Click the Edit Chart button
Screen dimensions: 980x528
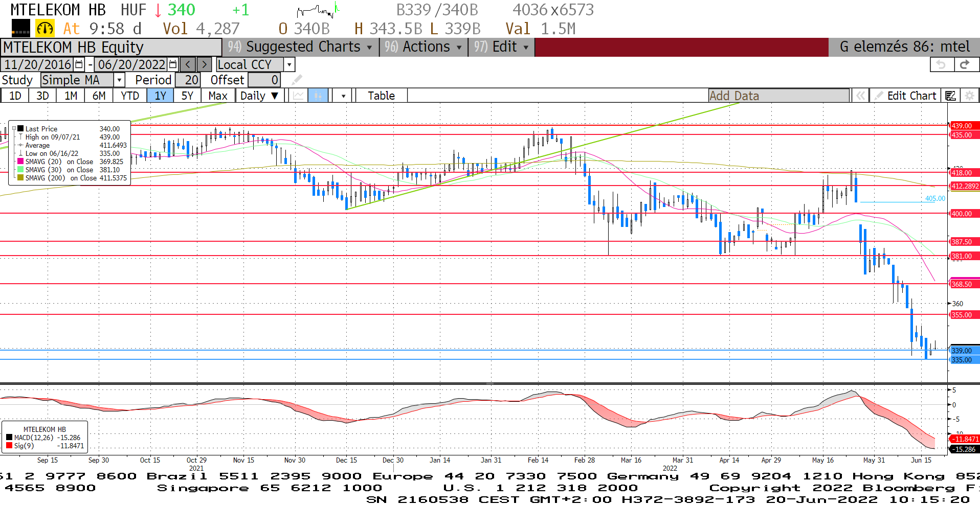(x=905, y=96)
